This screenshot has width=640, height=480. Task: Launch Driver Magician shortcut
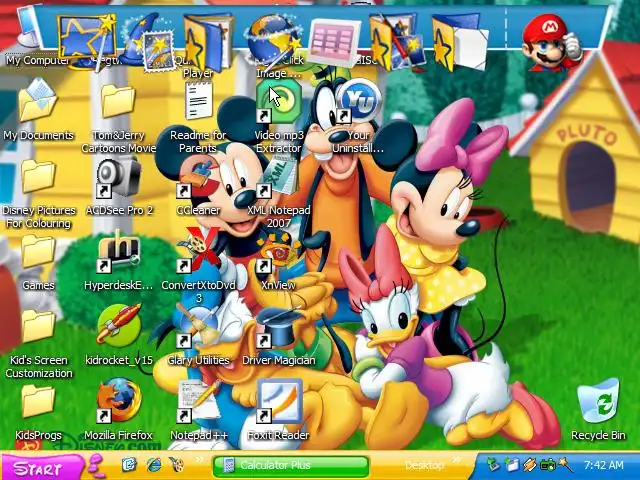click(279, 326)
